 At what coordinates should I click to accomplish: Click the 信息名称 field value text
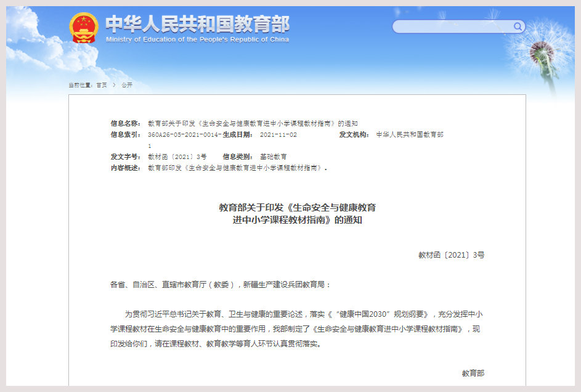253,123
